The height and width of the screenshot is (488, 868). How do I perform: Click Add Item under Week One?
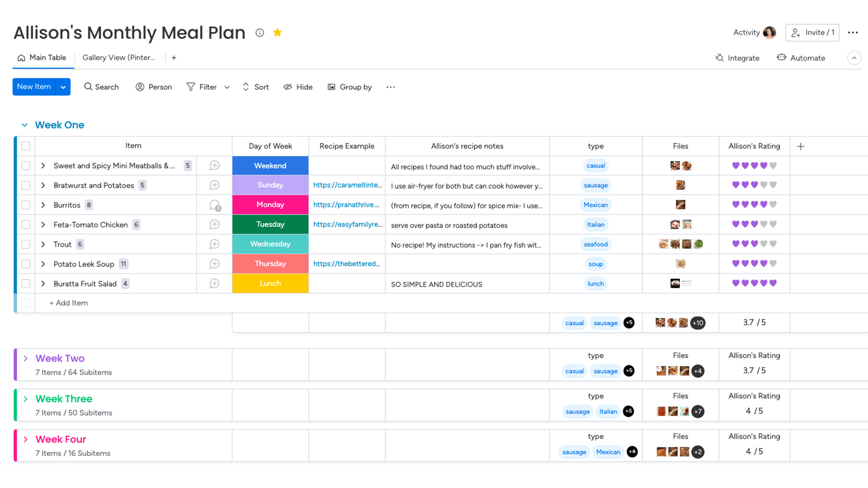(68, 303)
